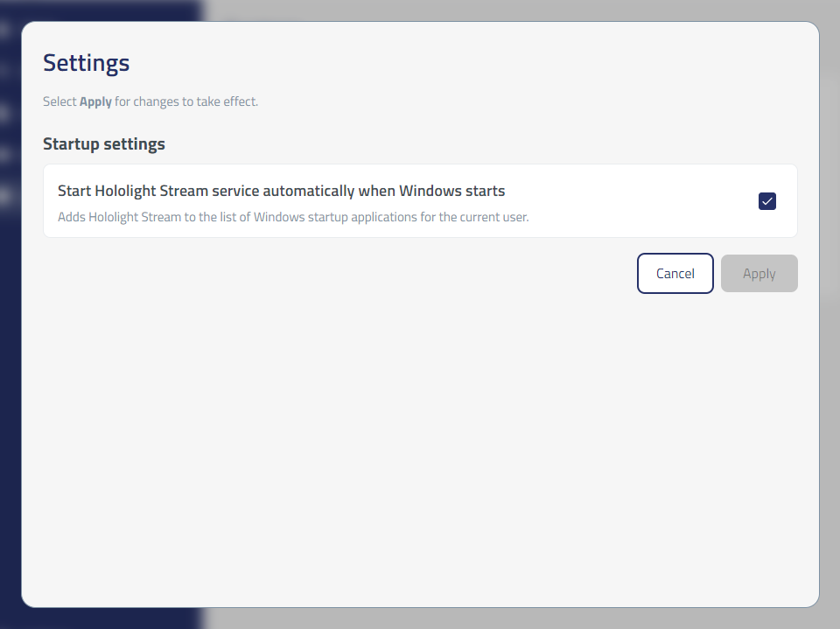Click the 'Settings' dialog title
This screenshot has width=840, height=629.
(87, 63)
